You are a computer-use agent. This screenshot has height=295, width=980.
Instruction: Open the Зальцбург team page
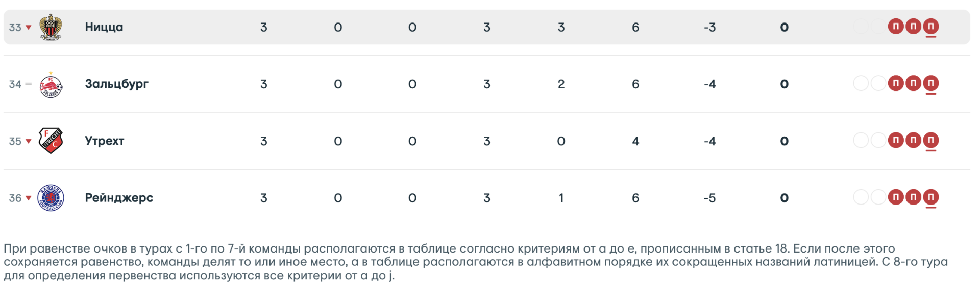[x=116, y=84]
